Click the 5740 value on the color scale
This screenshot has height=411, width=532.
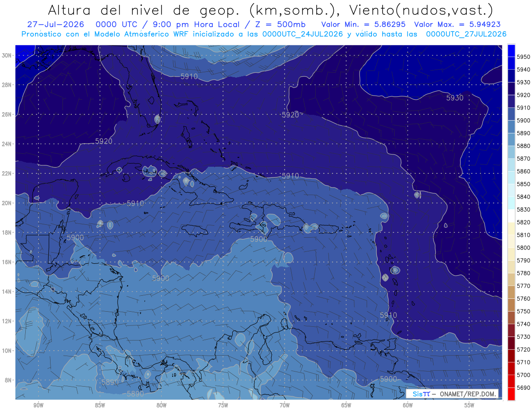(x=523, y=324)
